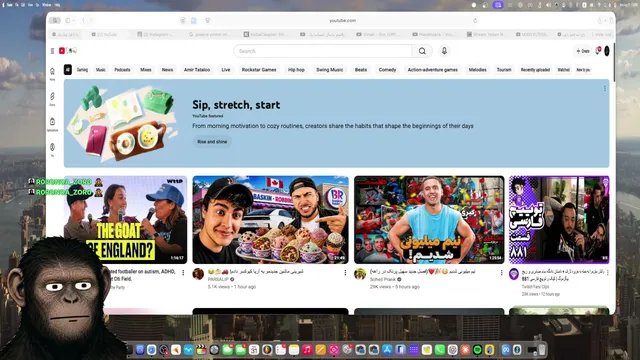Viewport: 640px width, 360px height.
Task: Select the Podcasts filter chip
Action: (x=122, y=70)
